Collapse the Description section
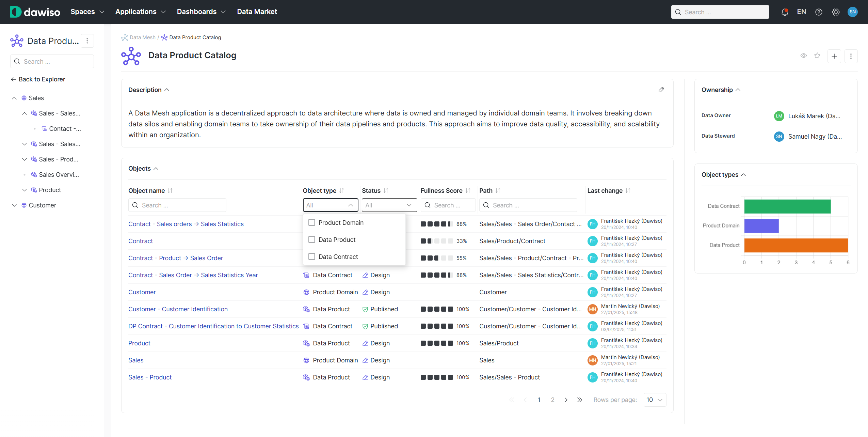The width and height of the screenshot is (868, 437). pyautogui.click(x=166, y=90)
